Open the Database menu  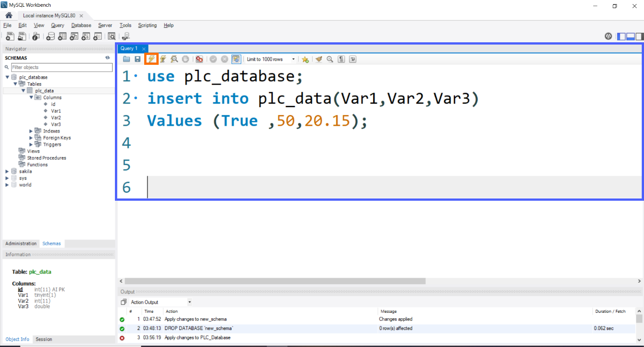81,25
